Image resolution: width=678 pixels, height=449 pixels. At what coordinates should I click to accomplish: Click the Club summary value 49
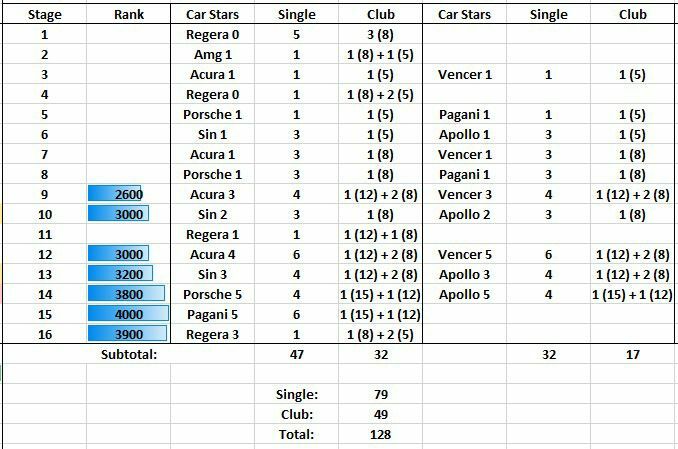380,414
